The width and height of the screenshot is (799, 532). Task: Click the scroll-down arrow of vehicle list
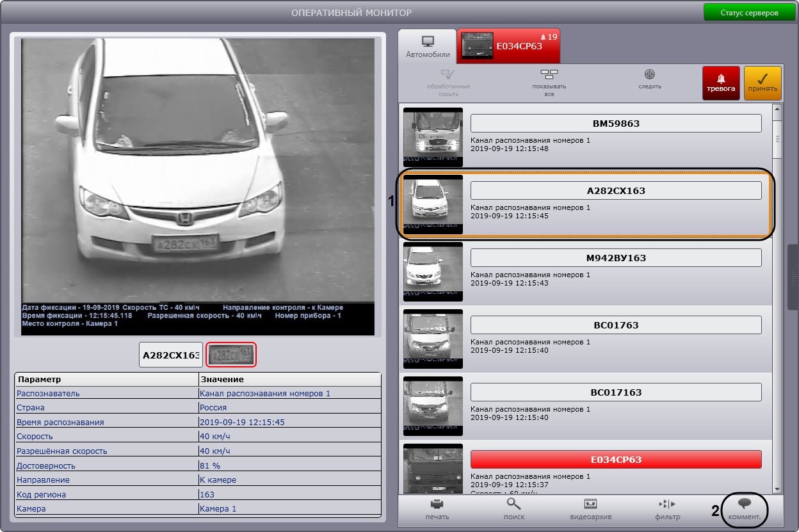777,489
